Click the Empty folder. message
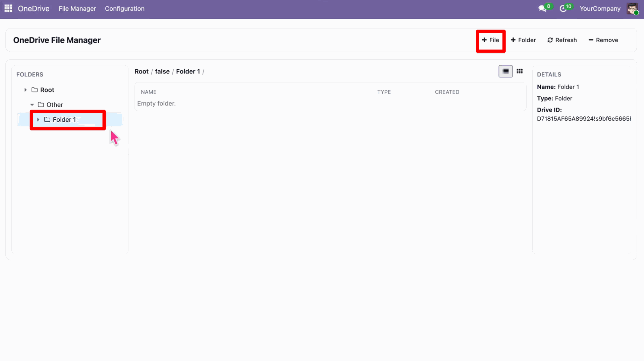 click(156, 104)
